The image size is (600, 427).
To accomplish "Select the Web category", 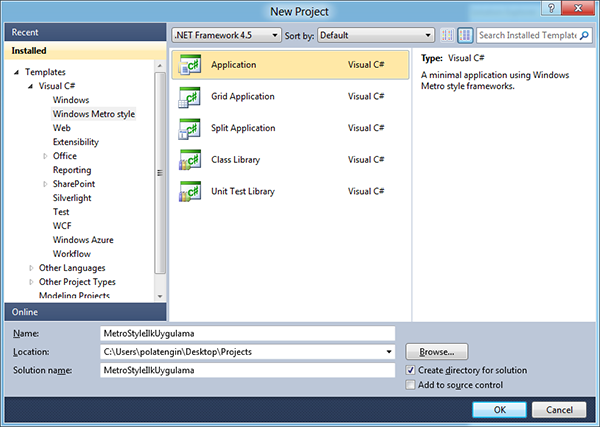I will pyautogui.click(x=62, y=128).
